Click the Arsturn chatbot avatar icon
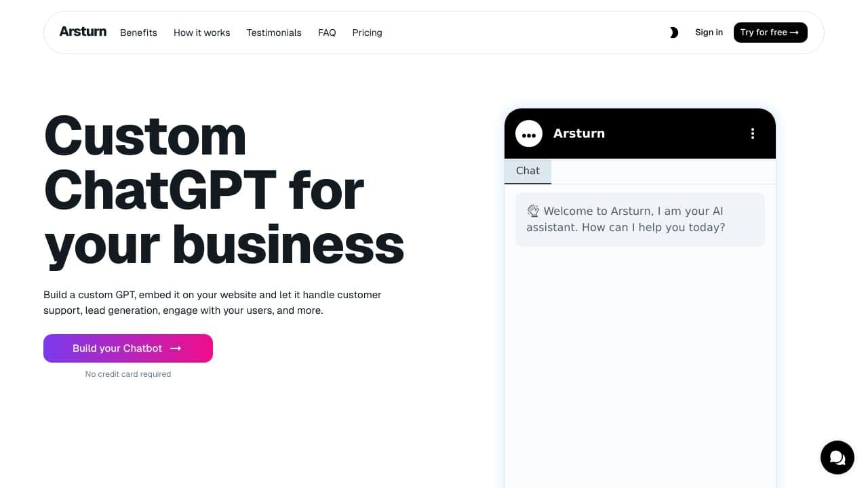 point(529,134)
